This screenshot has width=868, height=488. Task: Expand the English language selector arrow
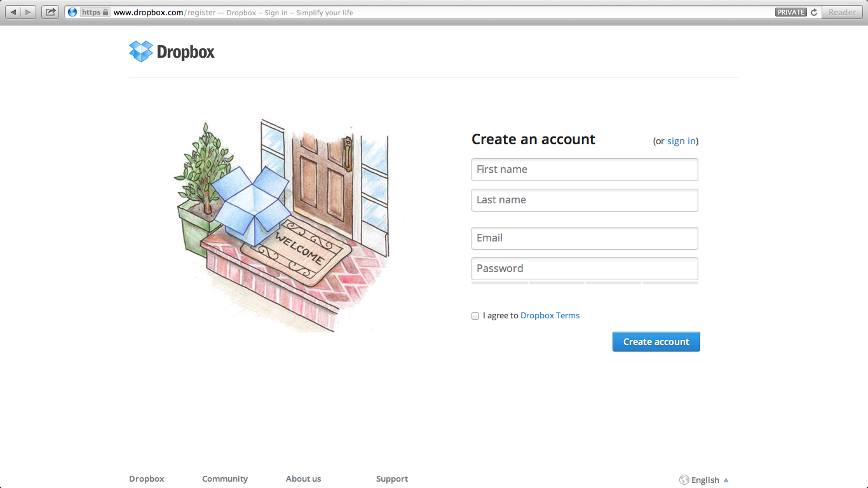(x=726, y=480)
